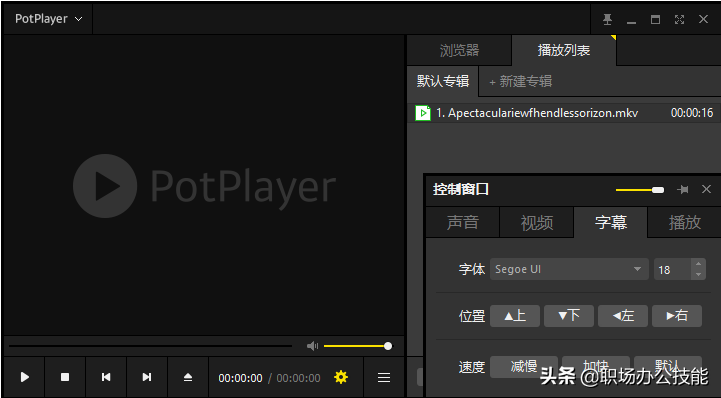Image resolution: width=721 pixels, height=398 pixels.
Task: Open the 声音 tab in control window
Action: pos(463,222)
